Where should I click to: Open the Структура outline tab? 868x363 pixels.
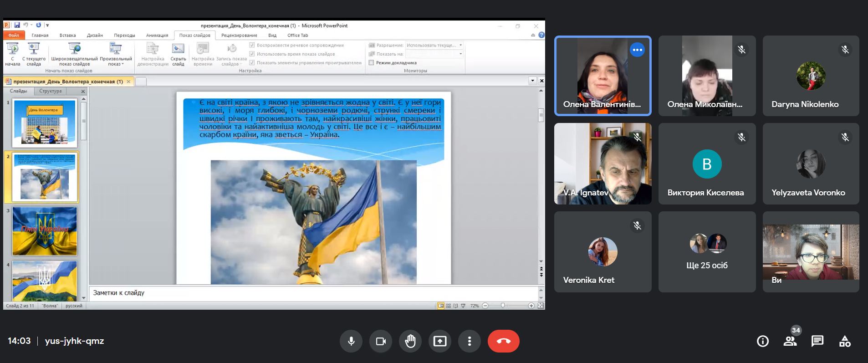point(51,91)
